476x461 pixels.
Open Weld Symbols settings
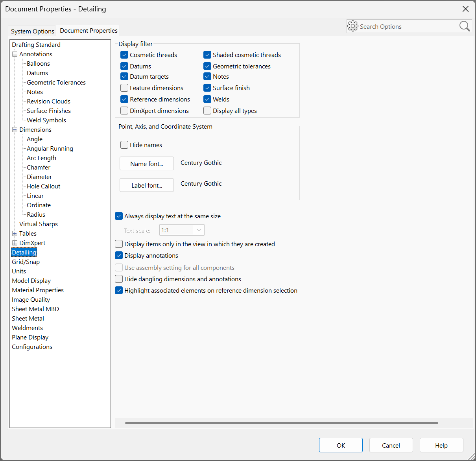click(46, 120)
